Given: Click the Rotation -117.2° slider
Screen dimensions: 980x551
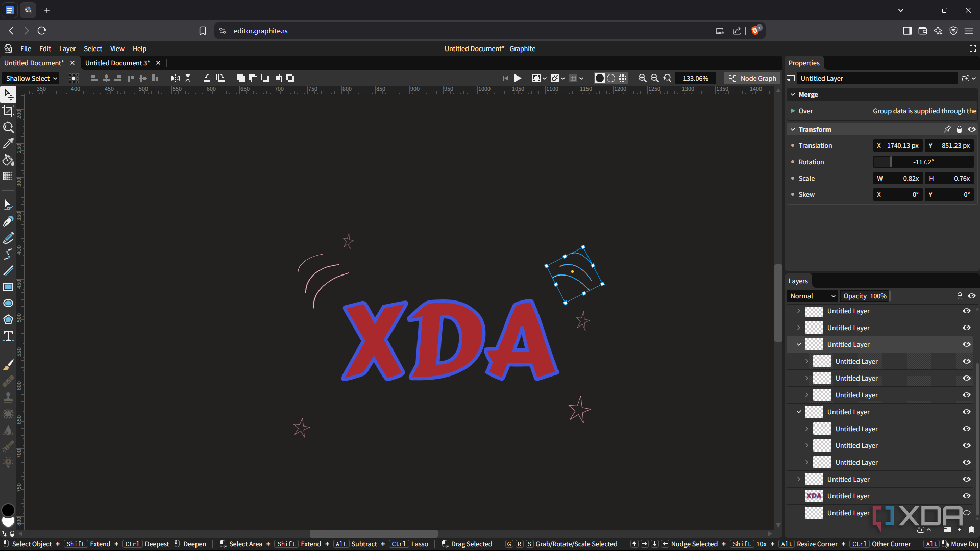Looking at the screenshot, I should (x=923, y=162).
